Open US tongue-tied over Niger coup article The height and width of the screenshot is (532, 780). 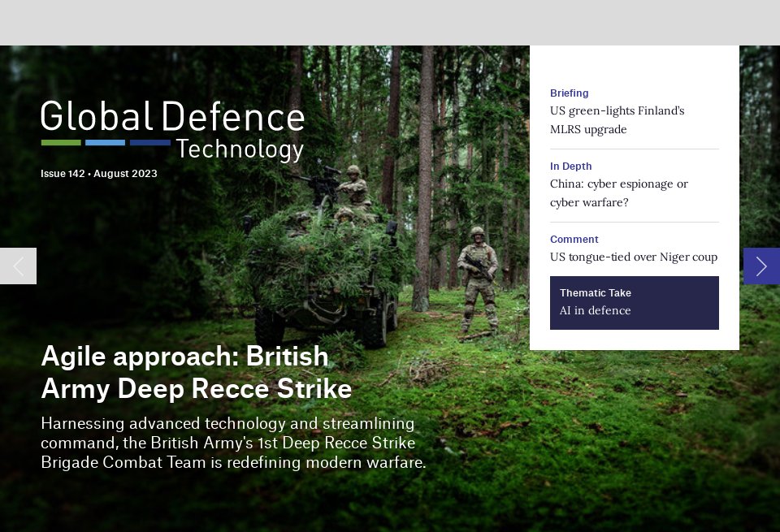coord(634,257)
